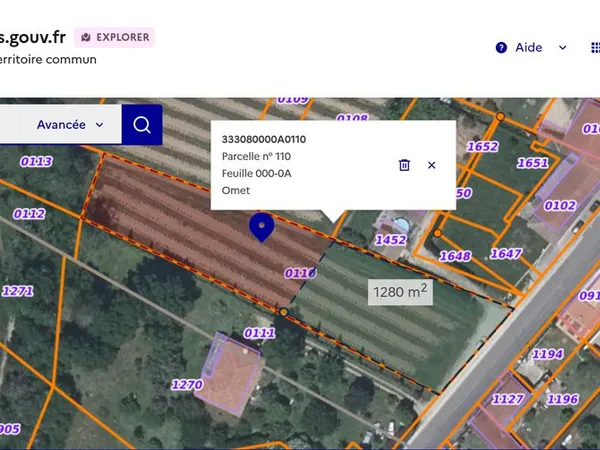This screenshot has width=600, height=450.
Task: Click the Omet commune name
Action: tap(236, 190)
